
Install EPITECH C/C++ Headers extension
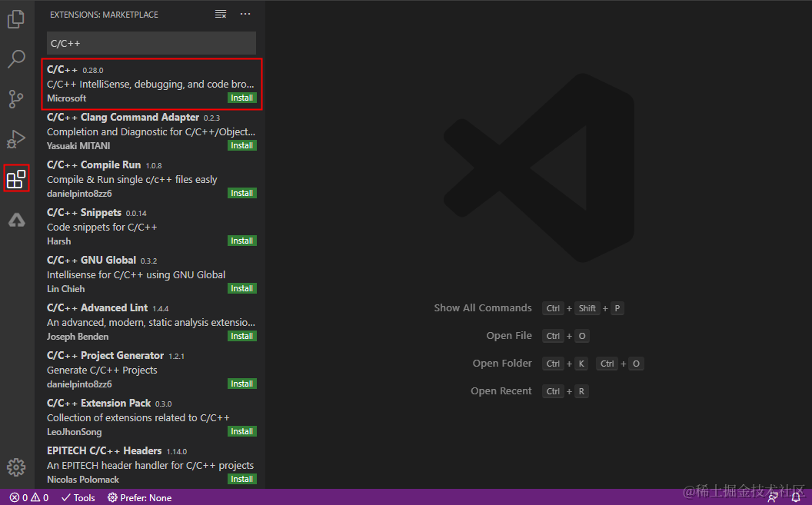[x=242, y=479]
